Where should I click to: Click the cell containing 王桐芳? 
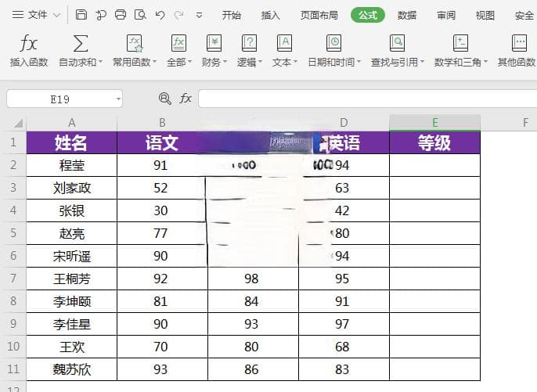pos(71,279)
